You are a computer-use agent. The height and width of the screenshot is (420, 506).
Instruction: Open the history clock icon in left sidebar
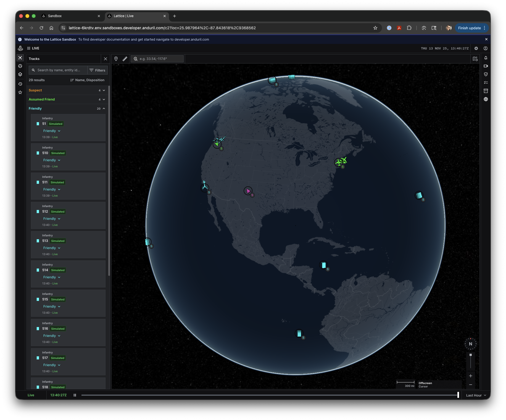point(20,84)
